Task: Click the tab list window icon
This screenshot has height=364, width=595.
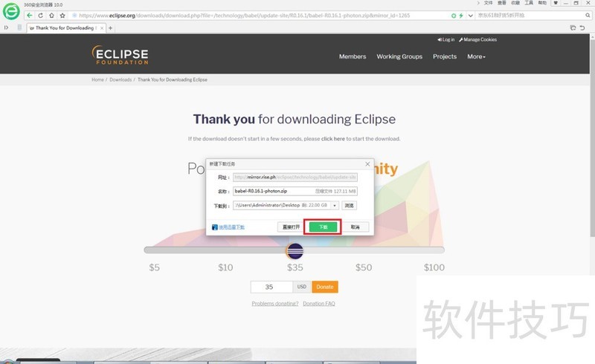Action: [573, 27]
